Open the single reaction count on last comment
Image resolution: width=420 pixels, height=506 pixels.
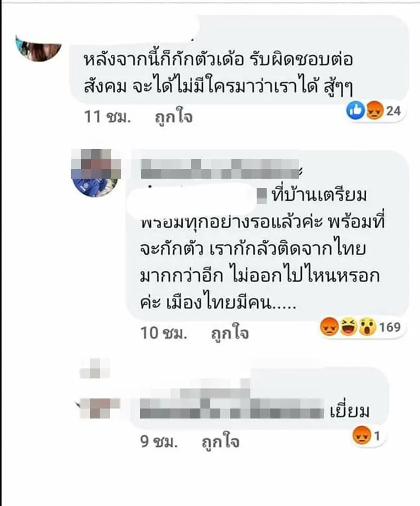[x=376, y=436]
